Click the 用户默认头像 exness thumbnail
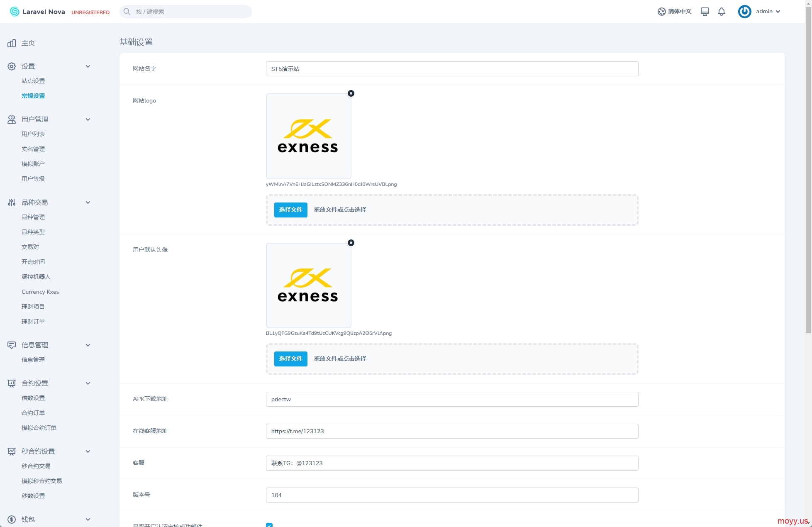The image size is (812, 527). click(x=308, y=285)
